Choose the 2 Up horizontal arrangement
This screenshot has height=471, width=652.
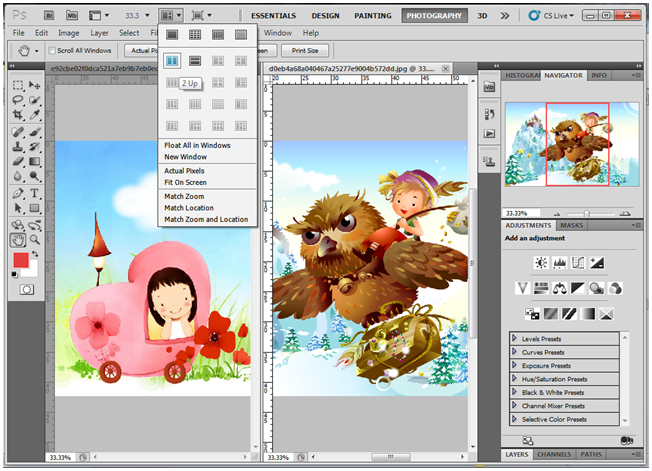tap(197, 62)
